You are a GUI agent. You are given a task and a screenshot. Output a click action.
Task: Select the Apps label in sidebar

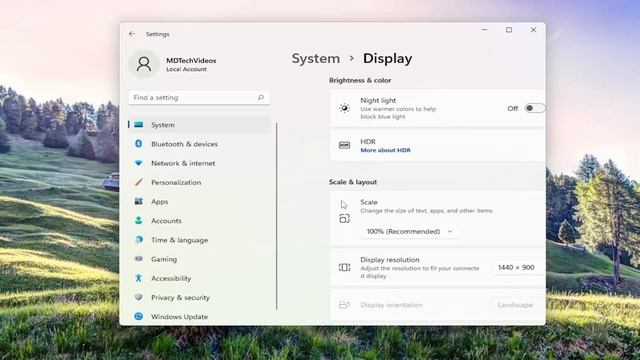[160, 201]
